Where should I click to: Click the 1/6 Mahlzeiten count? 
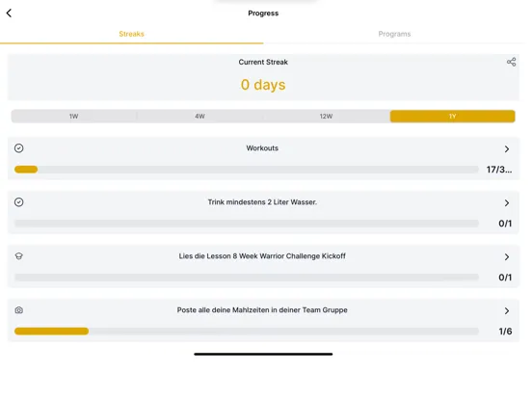coord(505,332)
